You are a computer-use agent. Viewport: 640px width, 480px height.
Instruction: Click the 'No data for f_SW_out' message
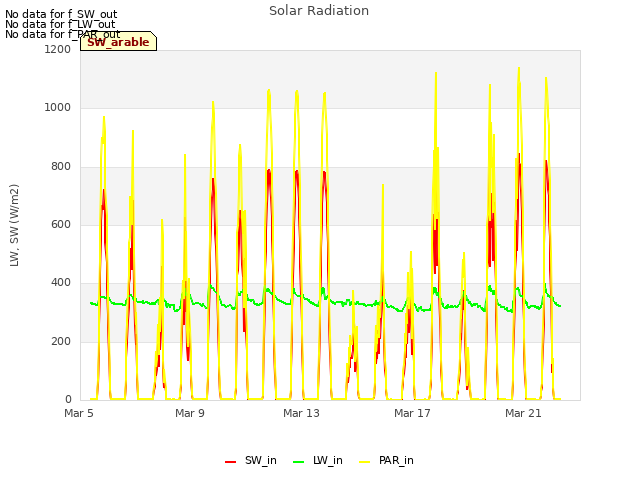coord(61,14)
